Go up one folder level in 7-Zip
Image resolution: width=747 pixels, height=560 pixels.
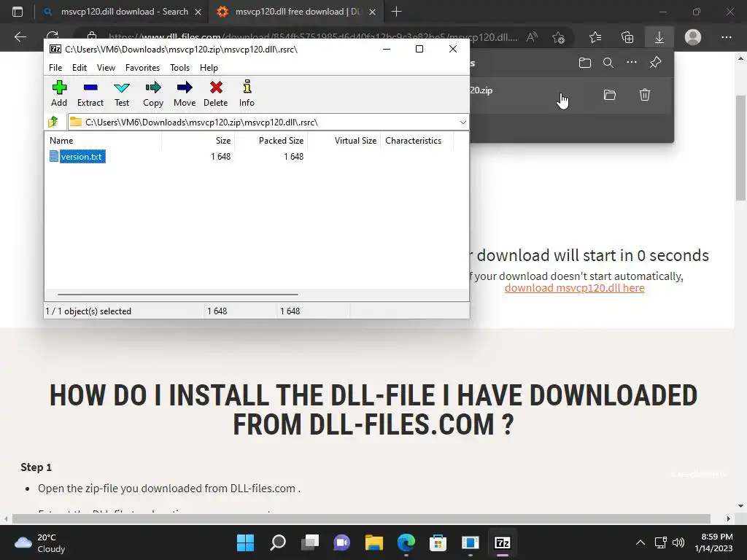point(53,122)
